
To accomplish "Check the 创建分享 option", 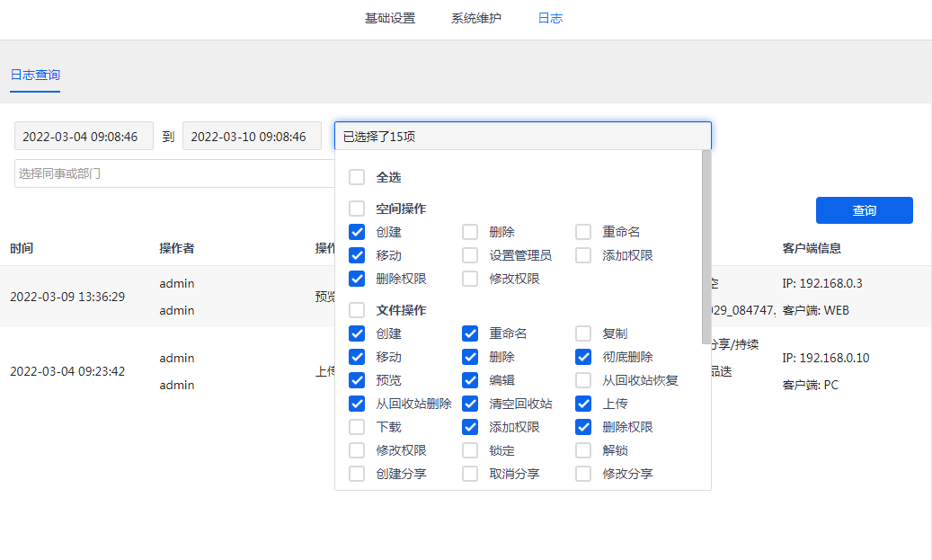I will pos(357,474).
